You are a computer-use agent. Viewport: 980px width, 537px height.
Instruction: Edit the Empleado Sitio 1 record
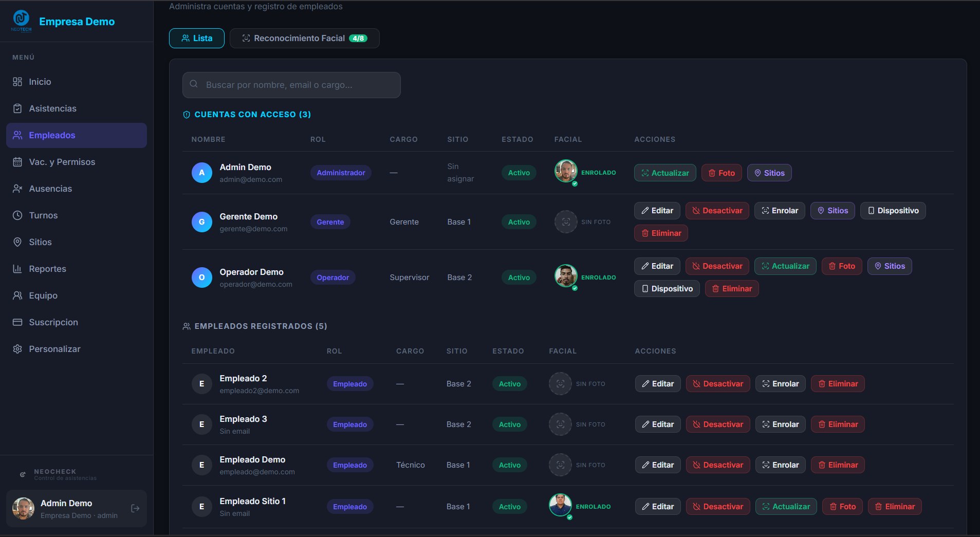point(657,507)
